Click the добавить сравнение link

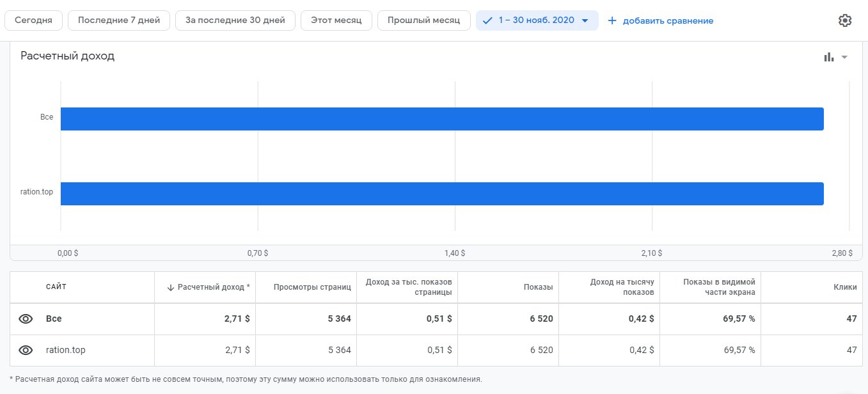(x=668, y=20)
